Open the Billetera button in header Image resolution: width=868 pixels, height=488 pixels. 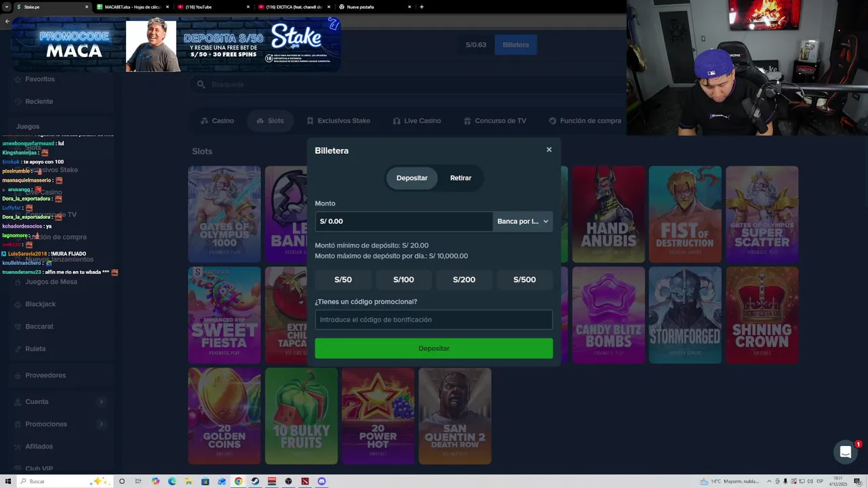coord(515,45)
